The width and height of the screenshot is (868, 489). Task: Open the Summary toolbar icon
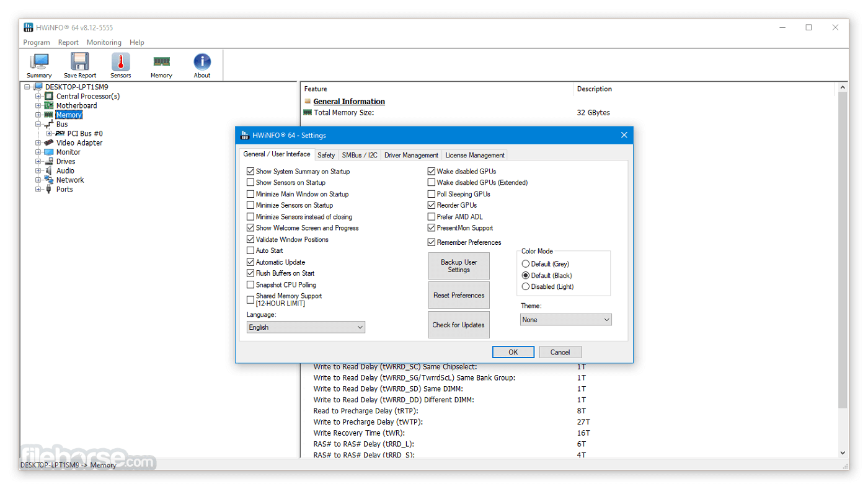[39, 62]
